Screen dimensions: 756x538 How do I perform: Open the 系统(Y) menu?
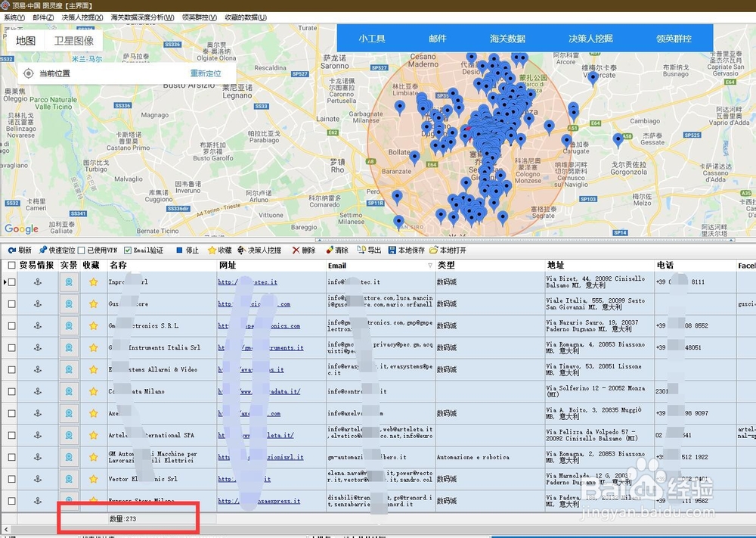click(14, 17)
